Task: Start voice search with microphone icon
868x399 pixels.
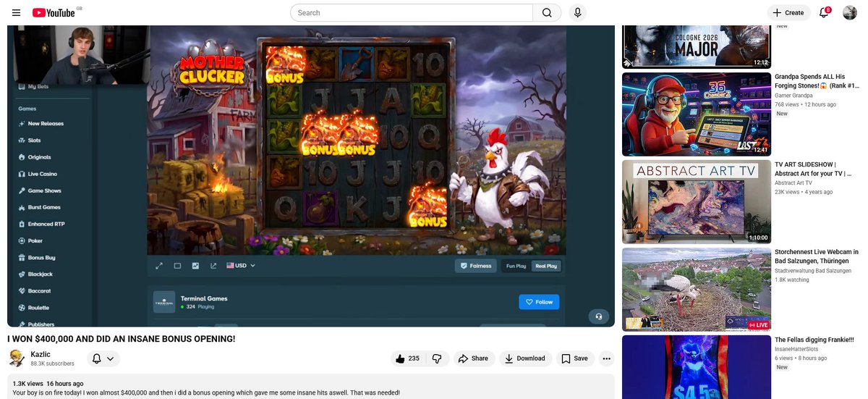Action: point(577,12)
